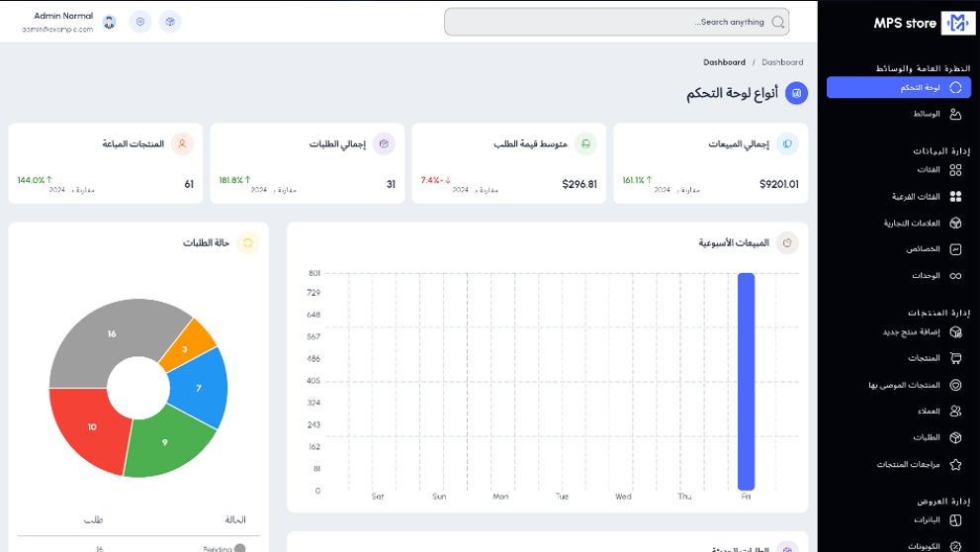Click the متوسط قيمة الطلب card icon

pyautogui.click(x=585, y=143)
